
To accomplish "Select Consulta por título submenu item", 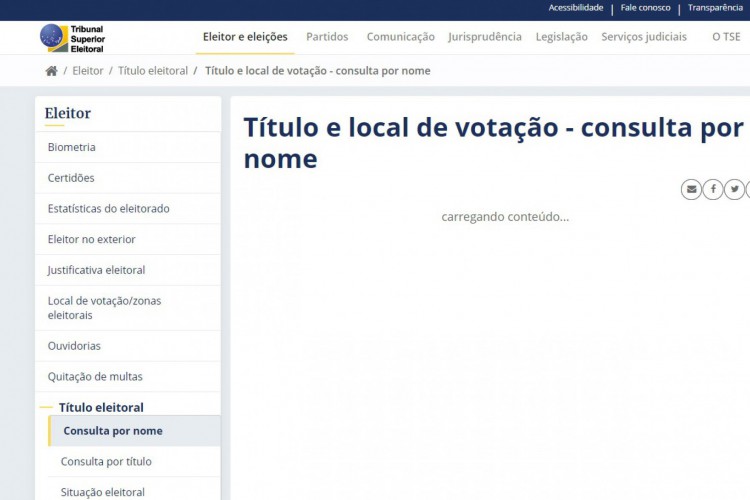I will tap(134, 461).
